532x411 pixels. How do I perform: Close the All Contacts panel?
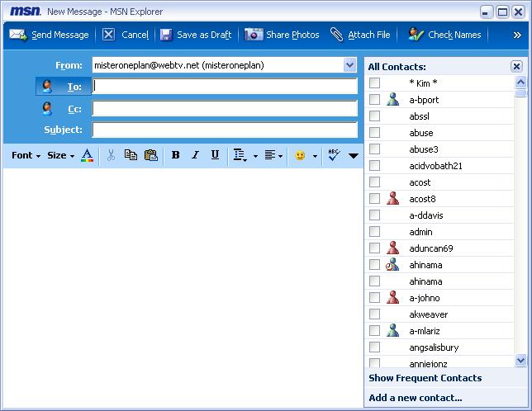tap(516, 66)
